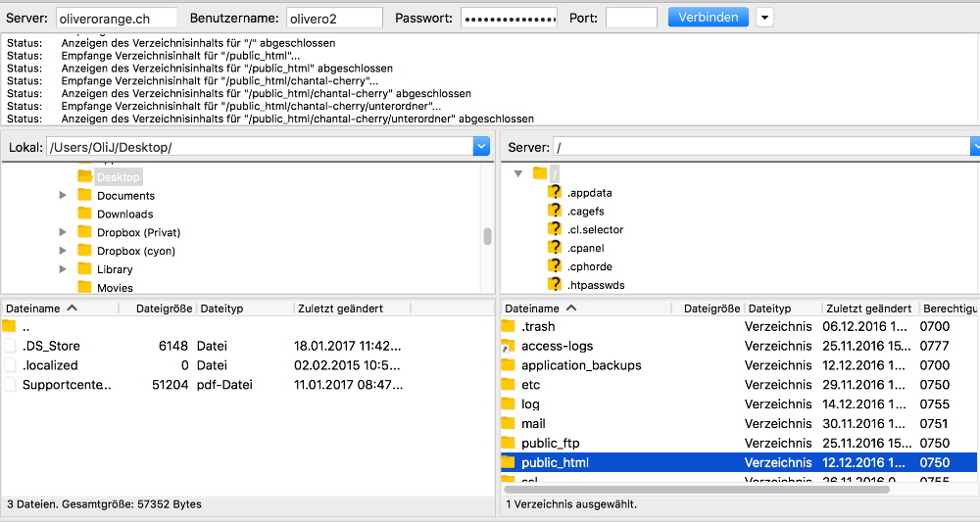
Task: Click the application_backups folder icon
Action: [x=508, y=364]
